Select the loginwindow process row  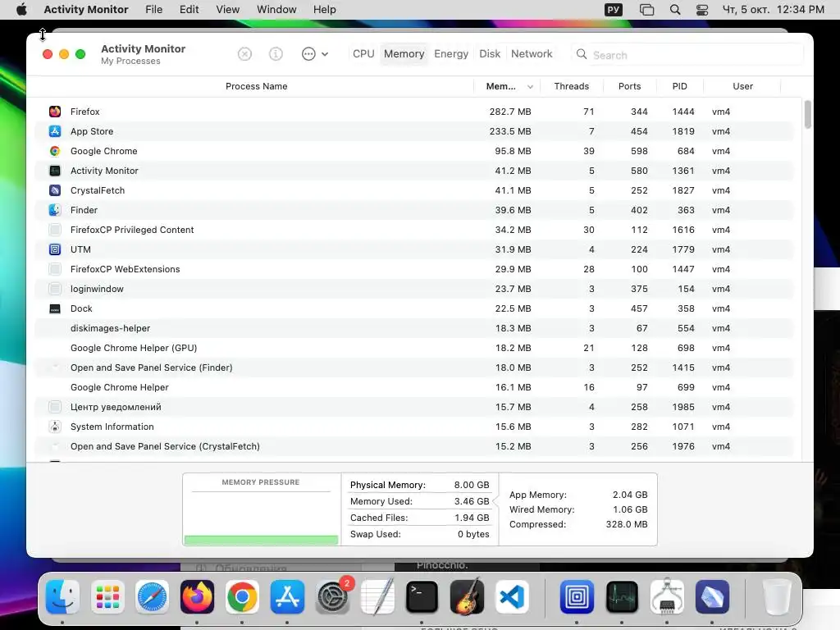click(x=414, y=289)
